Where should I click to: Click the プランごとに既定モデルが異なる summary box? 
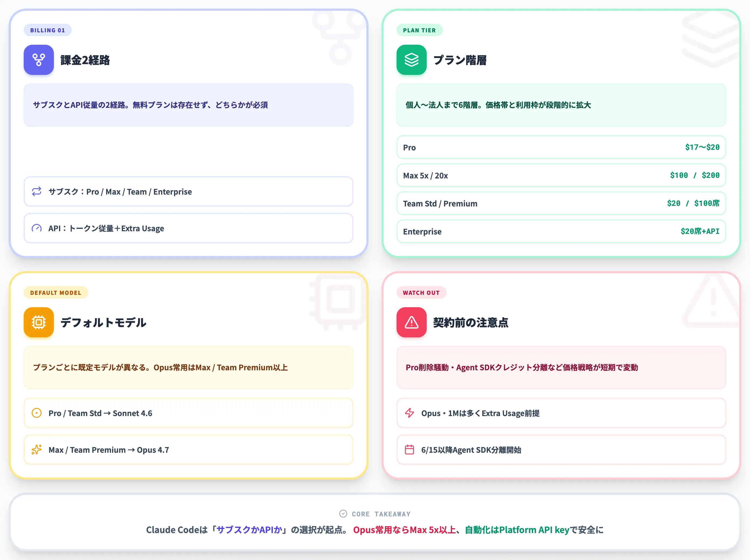(188, 368)
